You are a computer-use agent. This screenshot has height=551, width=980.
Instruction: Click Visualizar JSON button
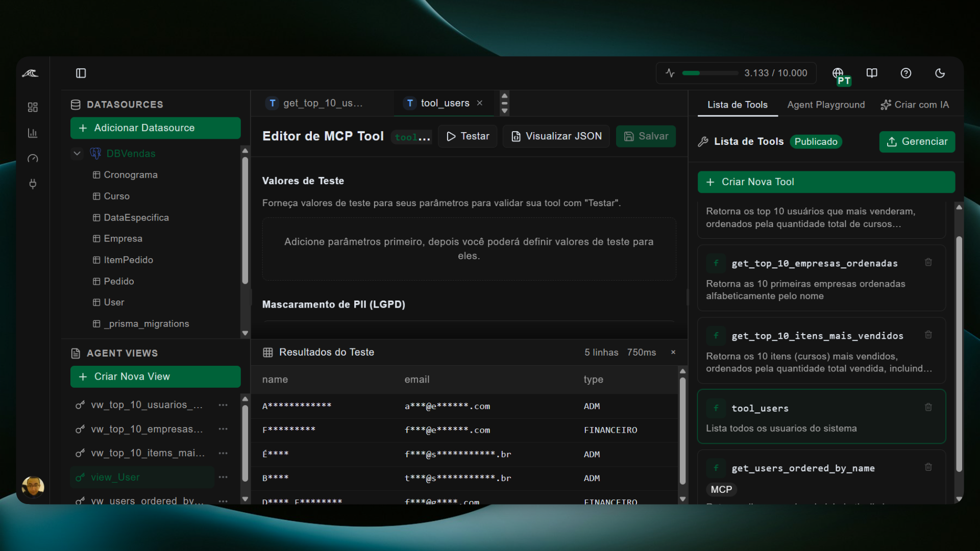(x=556, y=136)
